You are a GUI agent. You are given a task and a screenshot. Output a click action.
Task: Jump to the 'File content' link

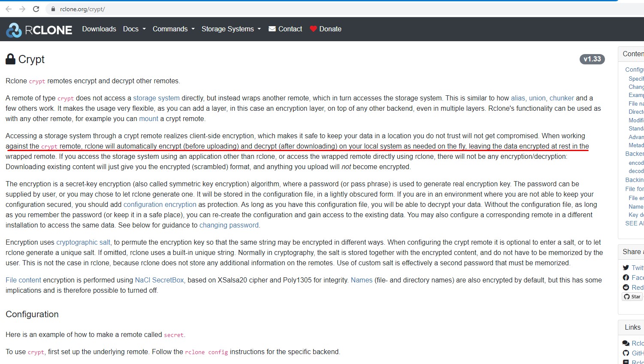tap(24, 280)
